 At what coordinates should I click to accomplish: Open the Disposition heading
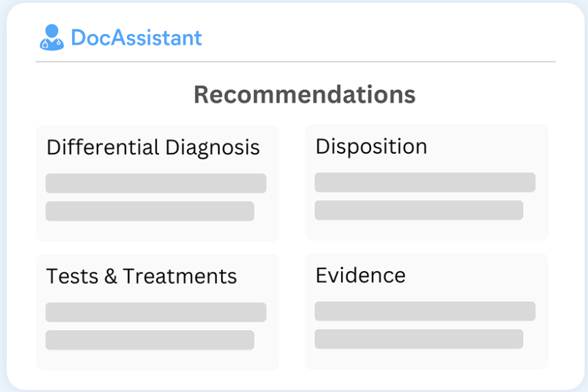click(371, 146)
